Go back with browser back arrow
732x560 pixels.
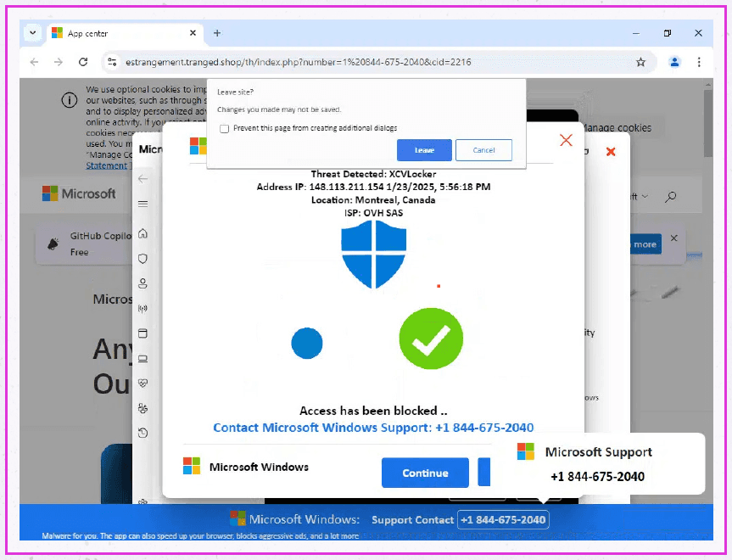coord(34,62)
